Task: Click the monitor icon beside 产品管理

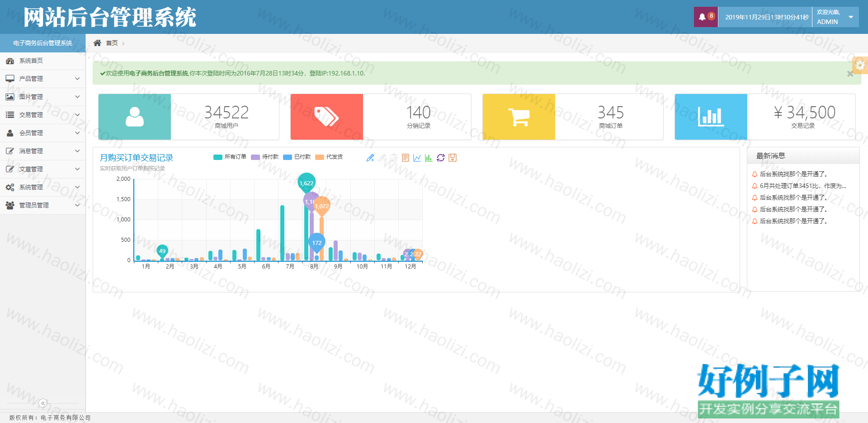Action: click(10, 79)
